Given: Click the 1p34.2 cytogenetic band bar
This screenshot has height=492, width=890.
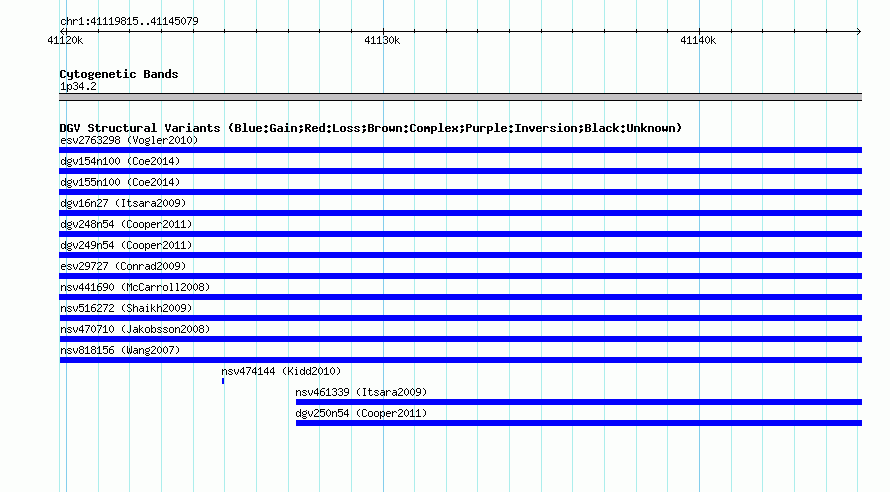Looking at the screenshot, I should [460, 97].
